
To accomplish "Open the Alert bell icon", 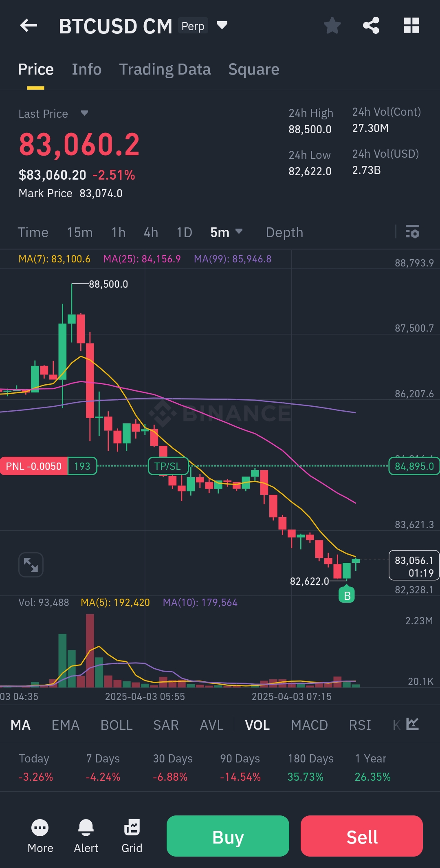I will 86,836.
